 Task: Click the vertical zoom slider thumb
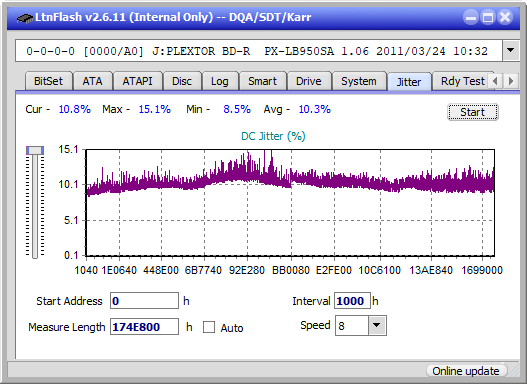(x=35, y=150)
